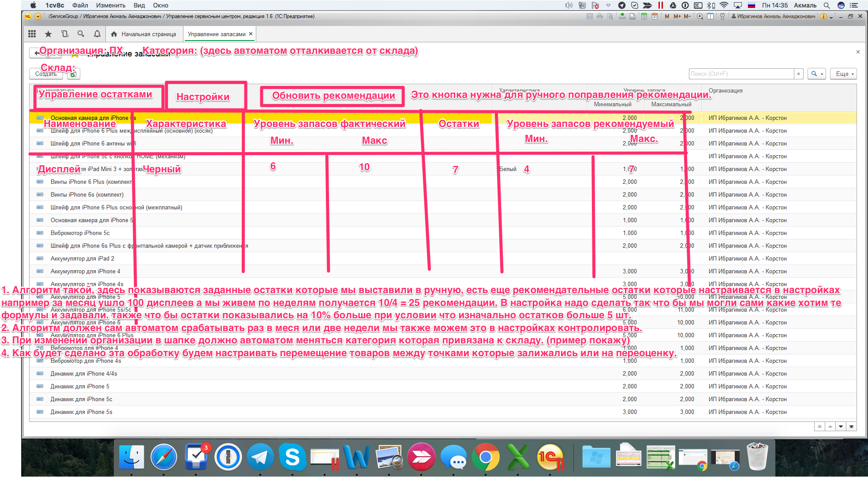The width and height of the screenshot is (868, 477).
Task: Clear the search field with the x button
Action: click(x=798, y=74)
